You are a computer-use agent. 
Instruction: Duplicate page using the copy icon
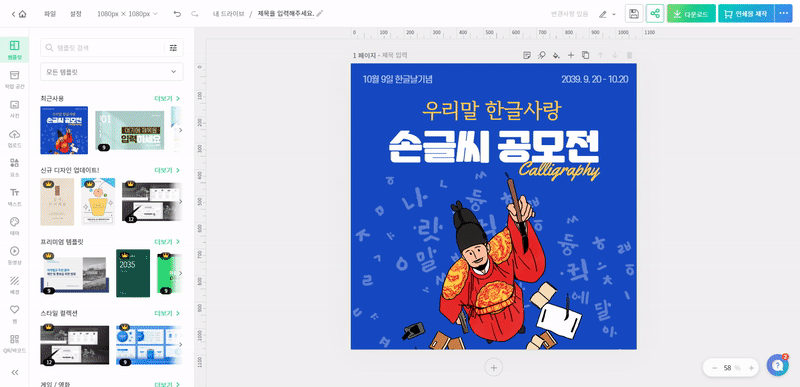click(586, 55)
